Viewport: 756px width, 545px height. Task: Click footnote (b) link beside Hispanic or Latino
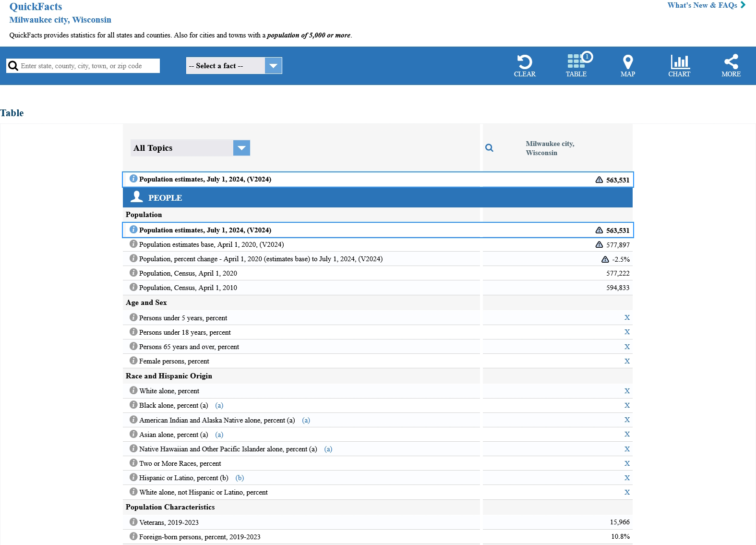point(240,478)
